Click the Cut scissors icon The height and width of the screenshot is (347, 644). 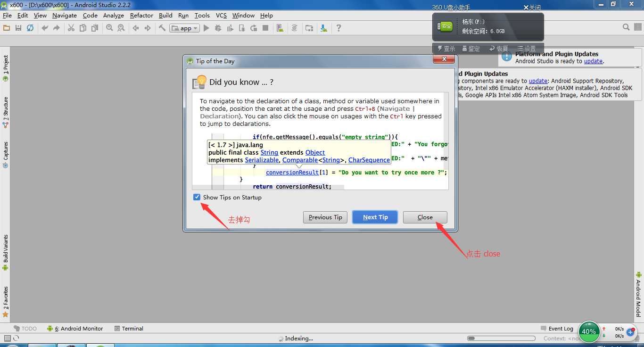pyautogui.click(x=71, y=28)
